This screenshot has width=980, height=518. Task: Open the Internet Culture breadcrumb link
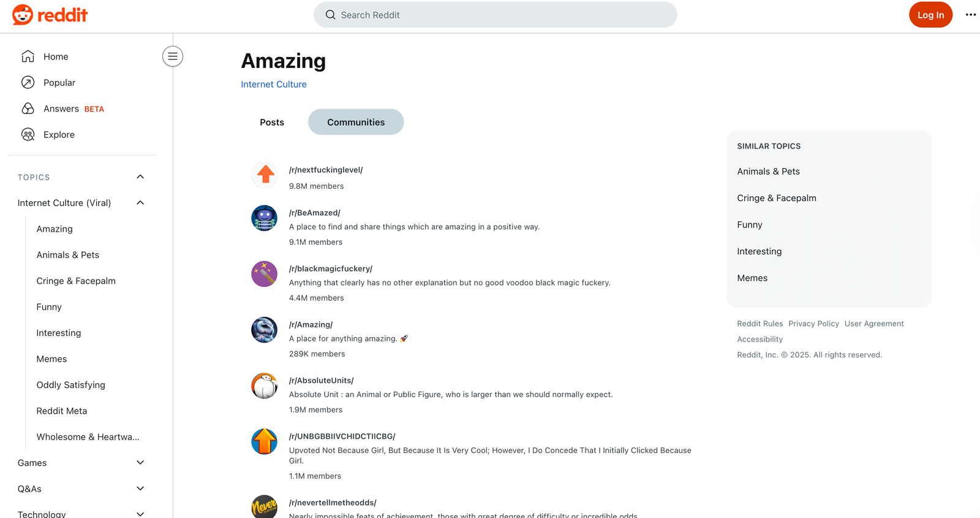pyautogui.click(x=274, y=85)
